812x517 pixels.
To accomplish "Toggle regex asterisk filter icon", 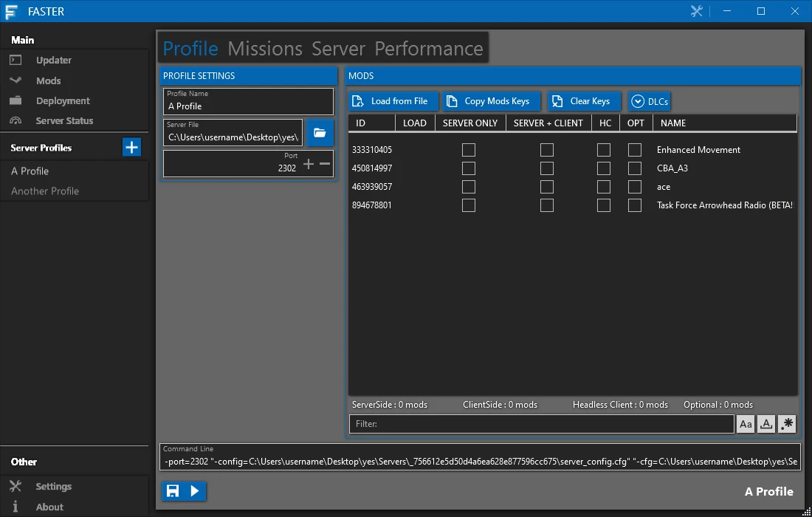I will coord(787,424).
